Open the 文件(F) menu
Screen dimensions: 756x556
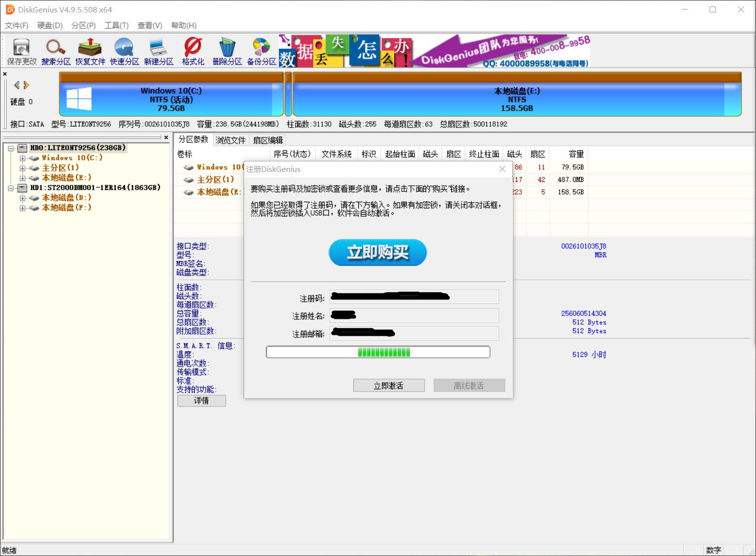pos(16,25)
